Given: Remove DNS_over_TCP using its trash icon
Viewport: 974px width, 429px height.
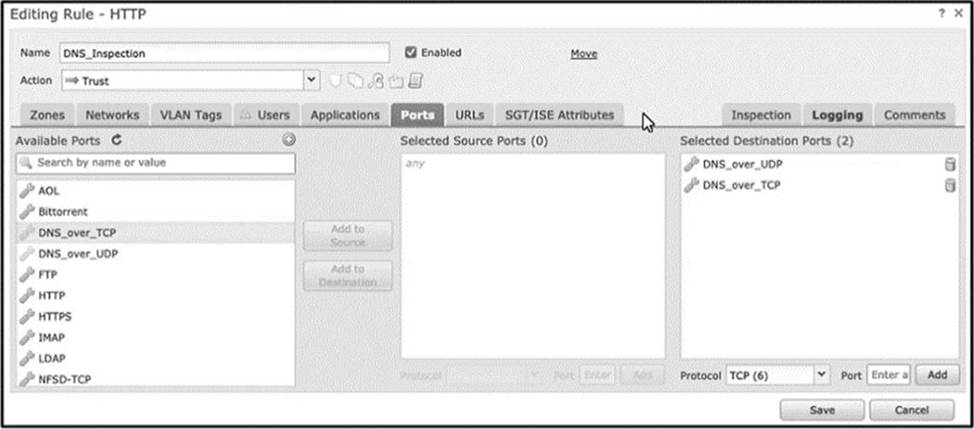Looking at the screenshot, I should click(950, 186).
